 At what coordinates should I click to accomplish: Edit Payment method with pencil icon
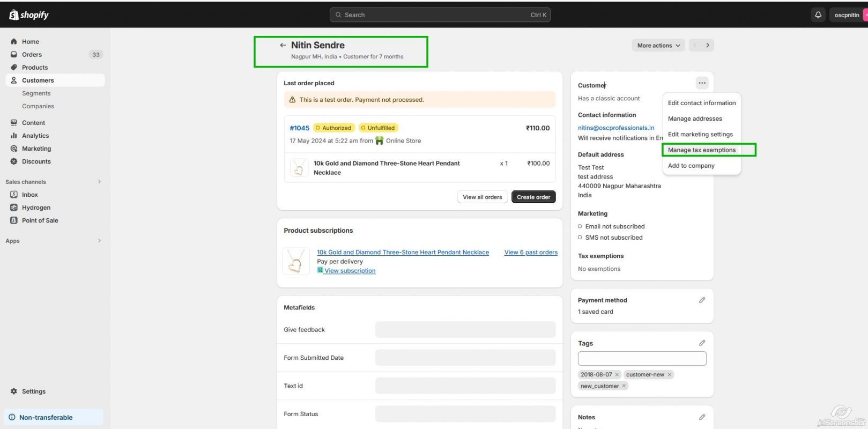pyautogui.click(x=702, y=300)
